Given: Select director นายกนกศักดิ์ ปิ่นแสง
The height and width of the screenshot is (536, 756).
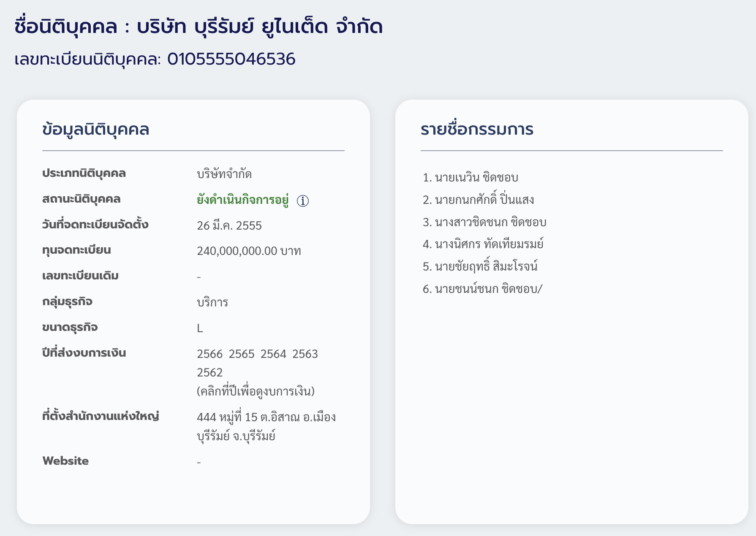Looking at the screenshot, I should (x=484, y=199).
